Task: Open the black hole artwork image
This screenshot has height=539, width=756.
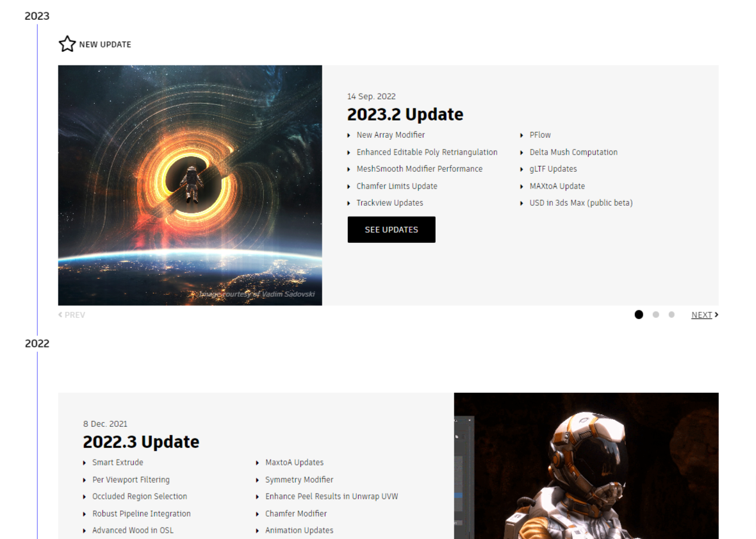Action: click(190, 184)
